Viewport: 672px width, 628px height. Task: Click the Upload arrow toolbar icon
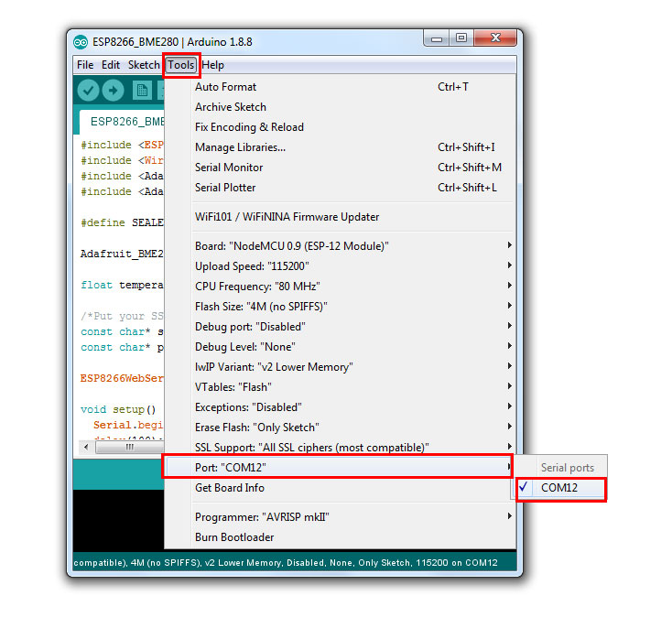[x=114, y=91]
